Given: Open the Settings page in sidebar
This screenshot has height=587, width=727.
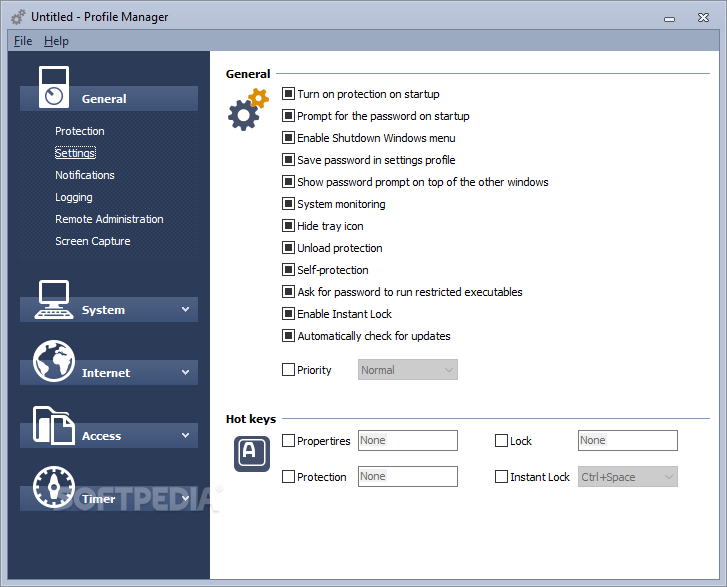Looking at the screenshot, I should point(75,153).
